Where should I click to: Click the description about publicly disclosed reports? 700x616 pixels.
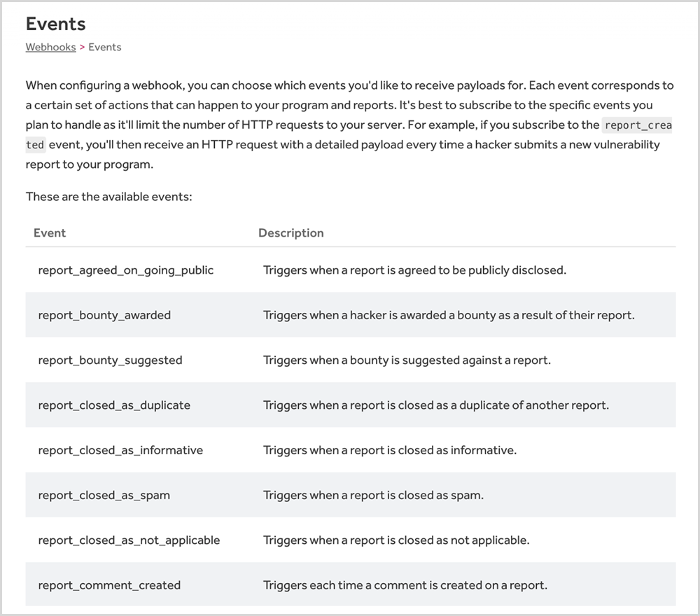coord(414,270)
